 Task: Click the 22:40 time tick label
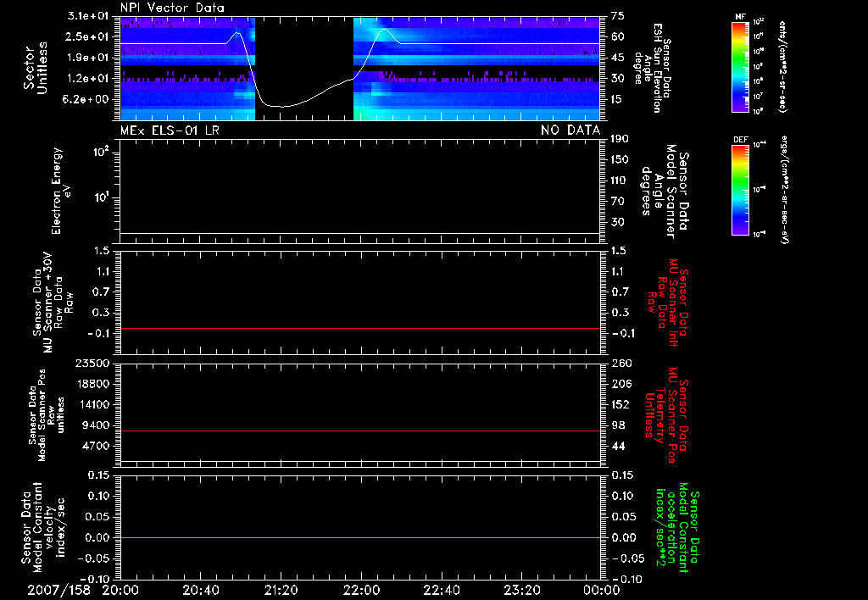pyautogui.click(x=441, y=590)
